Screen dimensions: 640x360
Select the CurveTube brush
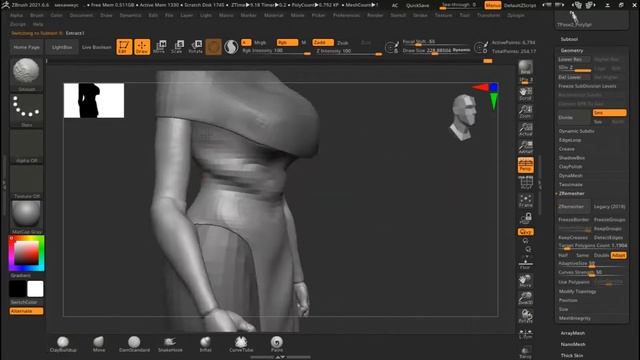tap(241, 344)
